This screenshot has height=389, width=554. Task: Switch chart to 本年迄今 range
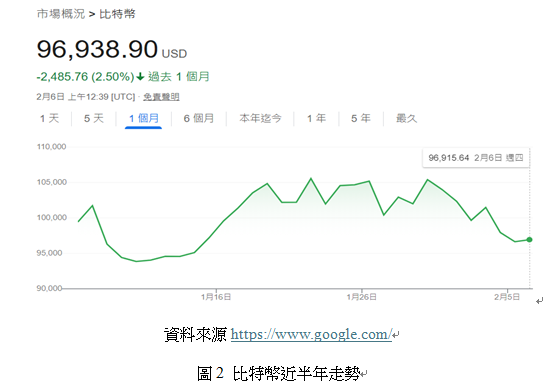point(260,118)
